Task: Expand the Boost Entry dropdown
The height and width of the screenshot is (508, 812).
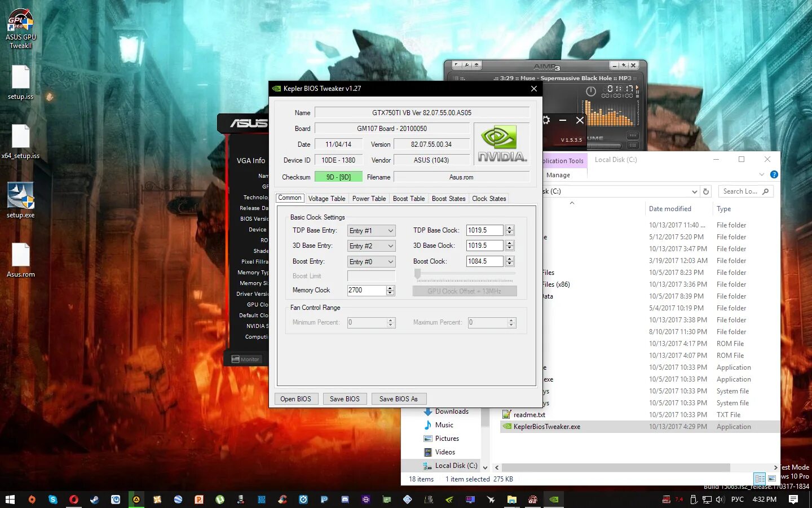Action: coord(372,262)
